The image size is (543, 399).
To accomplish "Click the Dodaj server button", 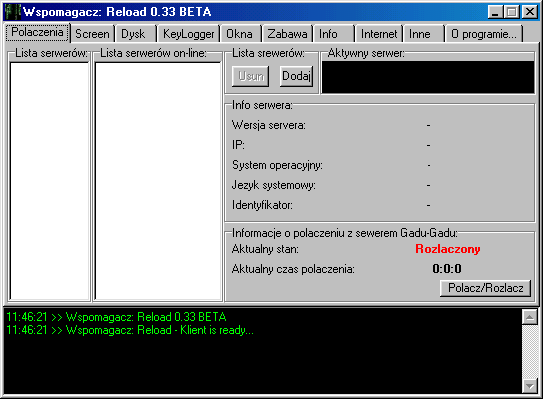I will 296,76.
